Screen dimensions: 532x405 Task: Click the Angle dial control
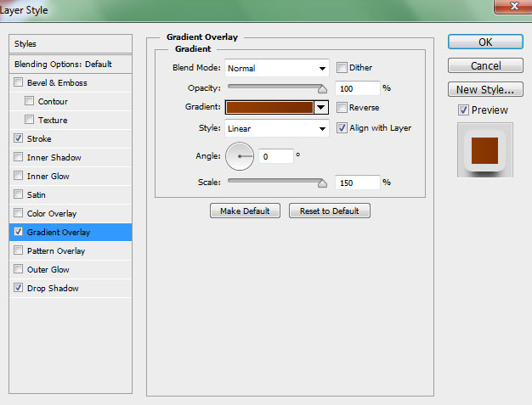click(x=240, y=156)
